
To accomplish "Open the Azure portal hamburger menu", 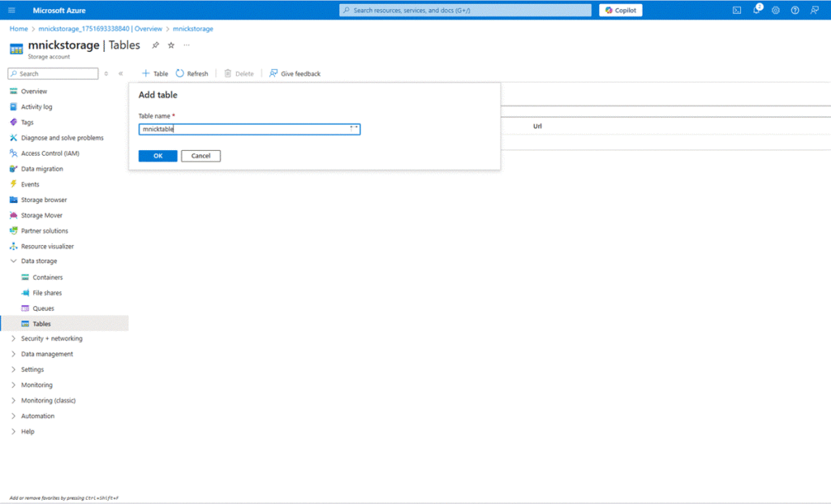I will [x=11, y=11].
